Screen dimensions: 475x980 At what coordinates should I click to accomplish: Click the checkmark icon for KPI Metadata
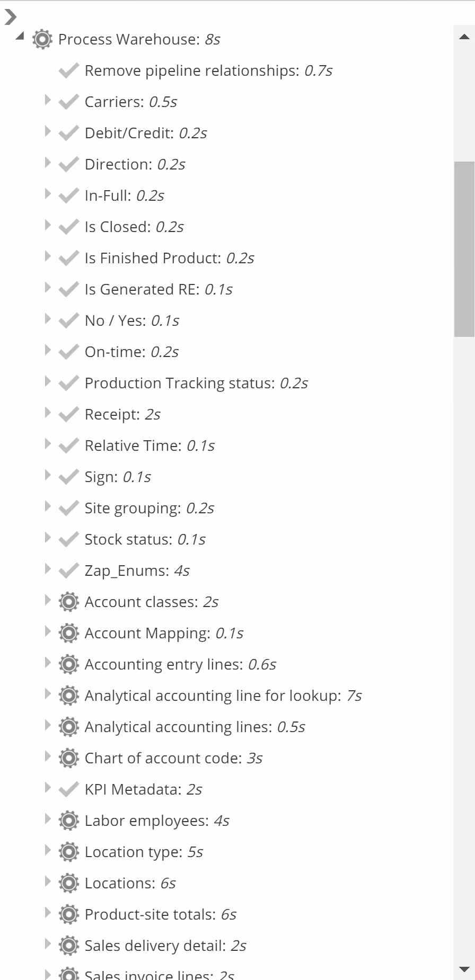(68, 789)
